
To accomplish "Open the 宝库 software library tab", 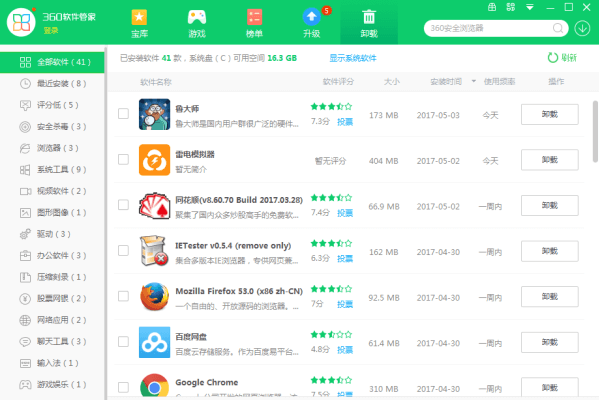I will (139, 24).
